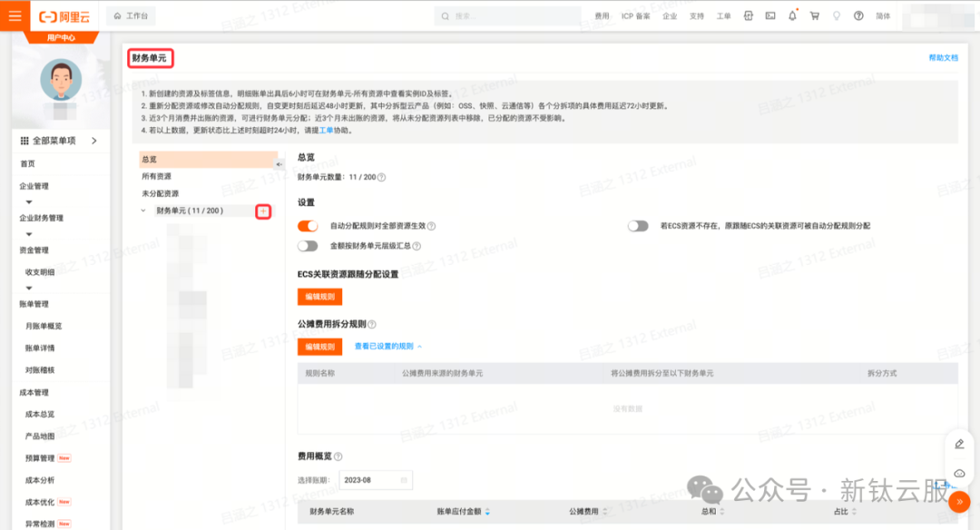The width and height of the screenshot is (980, 530).
Task: Click 编辑规则 under ECS关联资源跟随分配设置
Action: [319, 297]
